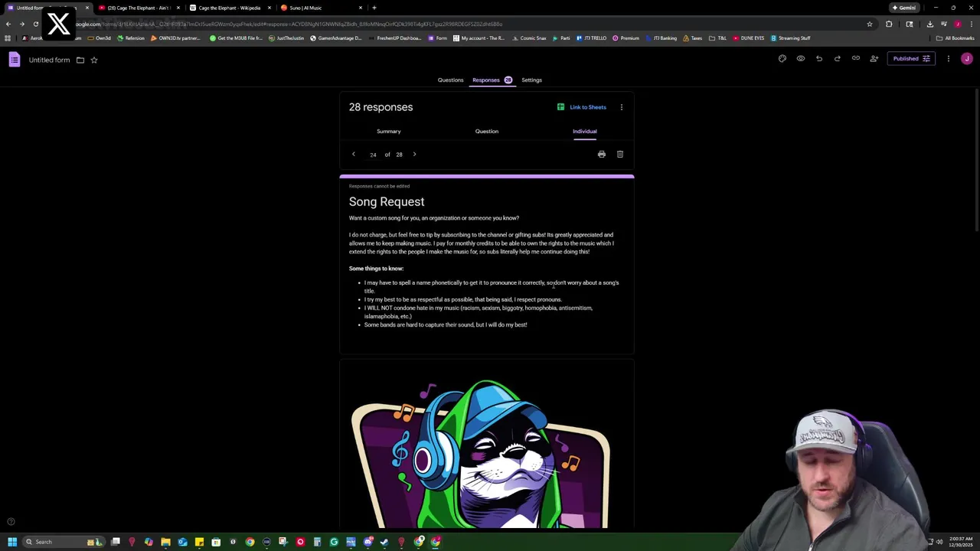The width and height of the screenshot is (980, 551).
Task: Open the Streaming Stuff bookmark
Action: coord(790,38)
